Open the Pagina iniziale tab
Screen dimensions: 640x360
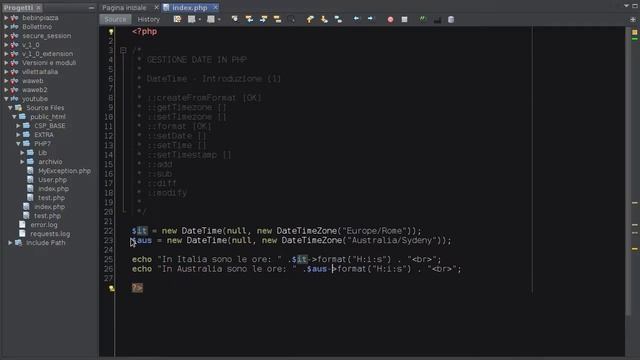point(124,8)
